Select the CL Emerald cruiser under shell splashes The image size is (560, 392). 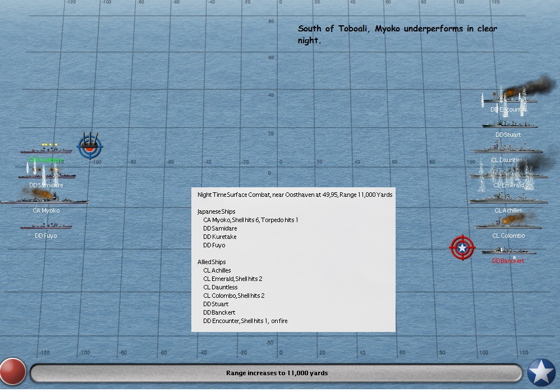[x=508, y=174]
